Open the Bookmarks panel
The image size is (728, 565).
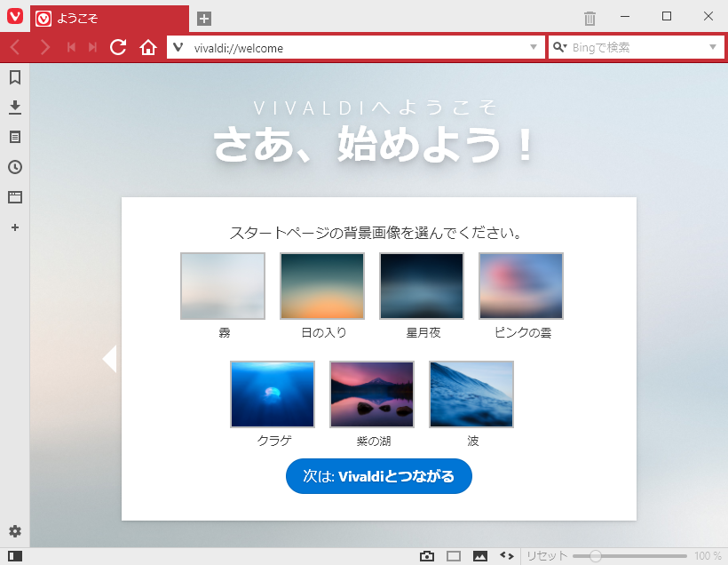(15, 77)
